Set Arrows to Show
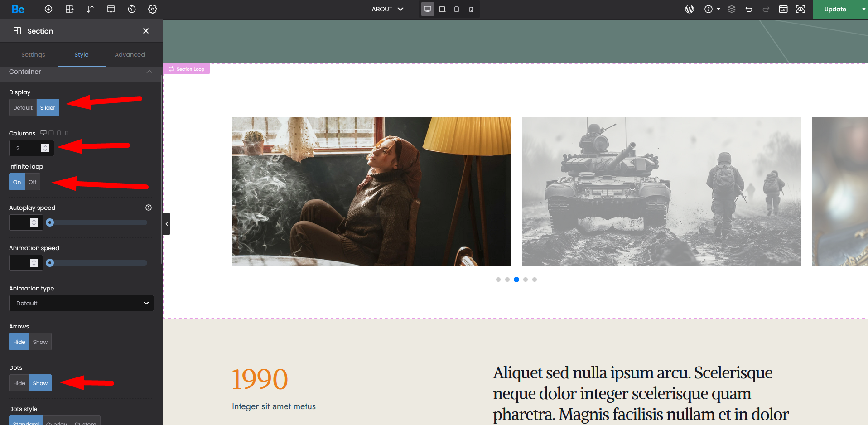 (40, 342)
